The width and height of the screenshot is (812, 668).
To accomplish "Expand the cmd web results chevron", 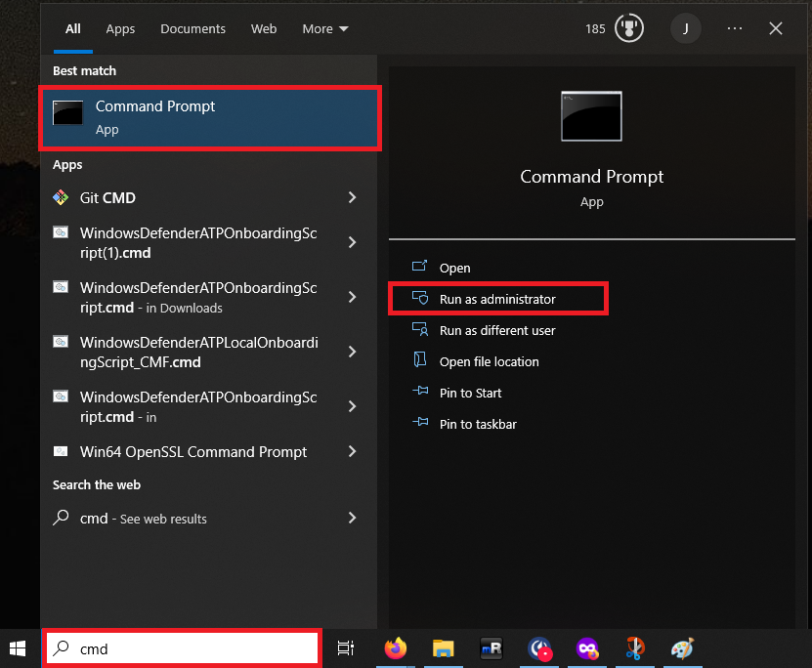I will click(x=352, y=518).
